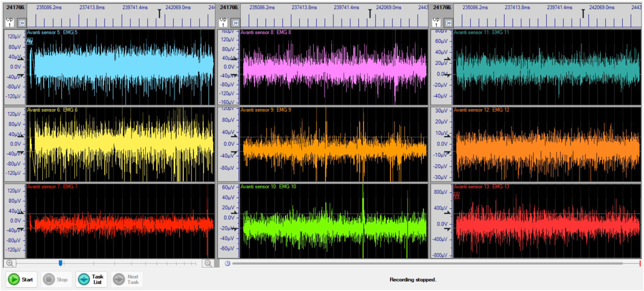Click the filter icon on EMG 13 plot

457,195
